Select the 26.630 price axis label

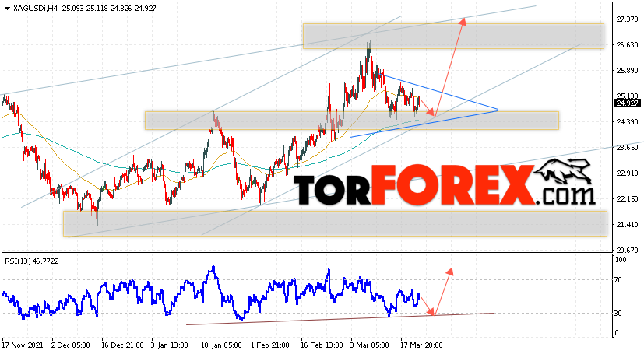click(627, 44)
